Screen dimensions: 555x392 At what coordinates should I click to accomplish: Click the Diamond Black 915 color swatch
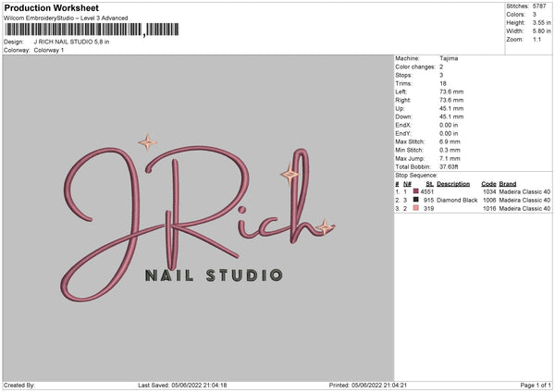(x=416, y=200)
